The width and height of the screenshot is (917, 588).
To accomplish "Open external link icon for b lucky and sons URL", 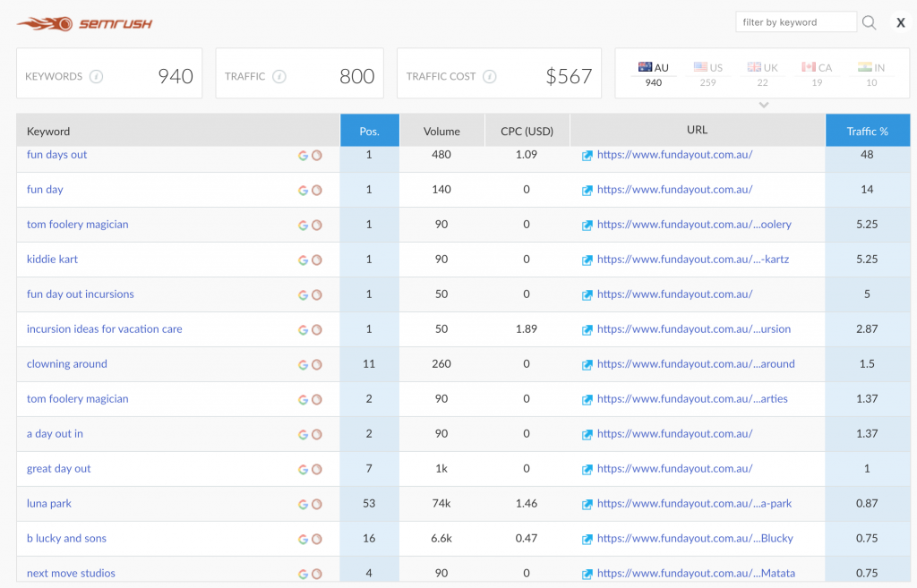I will (587, 540).
